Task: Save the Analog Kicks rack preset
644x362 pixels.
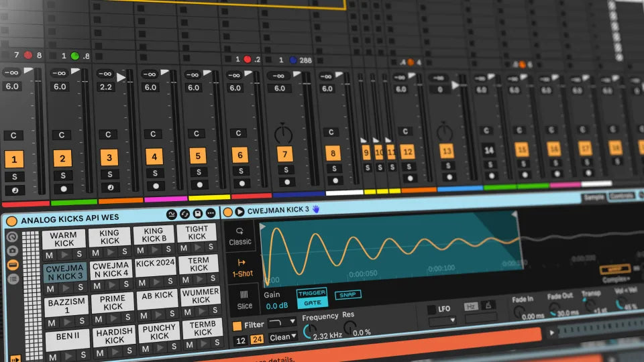Action: click(x=197, y=213)
